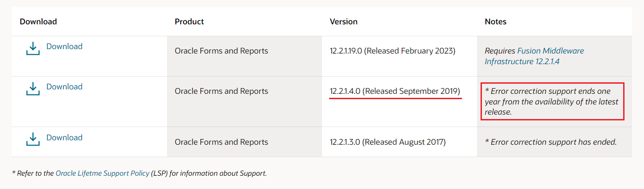This screenshot has width=644, height=189.
Task: Open the Download link for the August 2017 release
Action: (x=64, y=138)
